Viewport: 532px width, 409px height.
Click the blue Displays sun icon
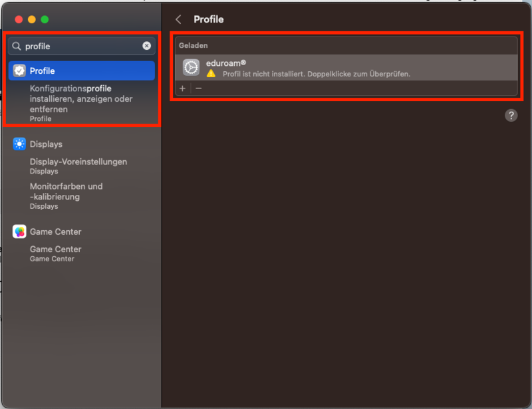[x=19, y=144]
